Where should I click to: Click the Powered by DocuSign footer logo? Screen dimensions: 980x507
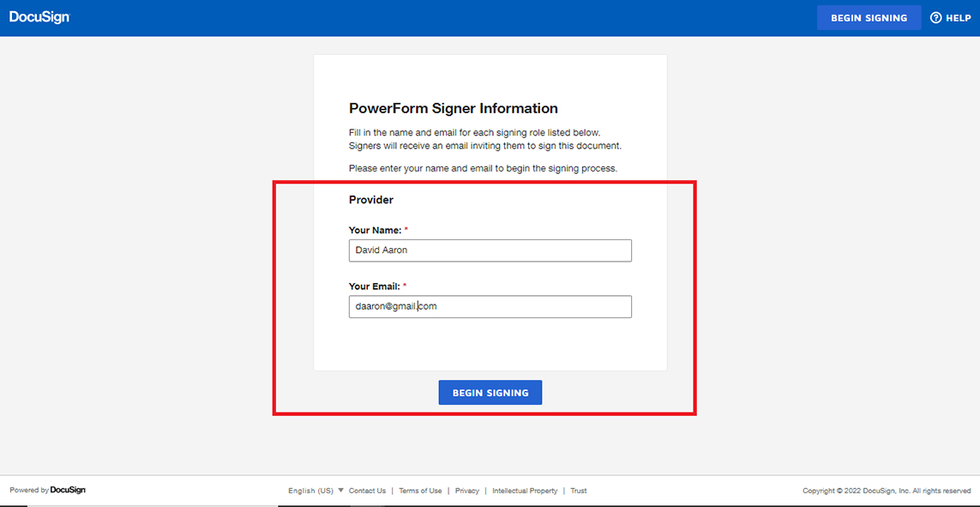tap(48, 491)
